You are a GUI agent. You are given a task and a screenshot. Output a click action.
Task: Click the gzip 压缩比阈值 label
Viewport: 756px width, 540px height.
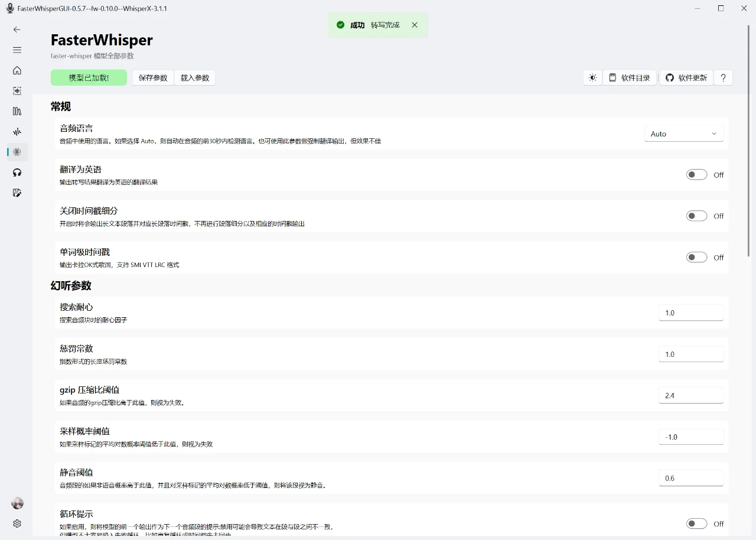pos(89,390)
